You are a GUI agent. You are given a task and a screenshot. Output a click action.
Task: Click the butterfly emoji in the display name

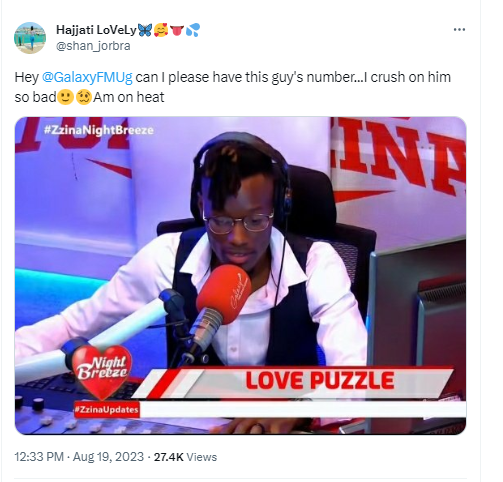[x=145, y=30]
